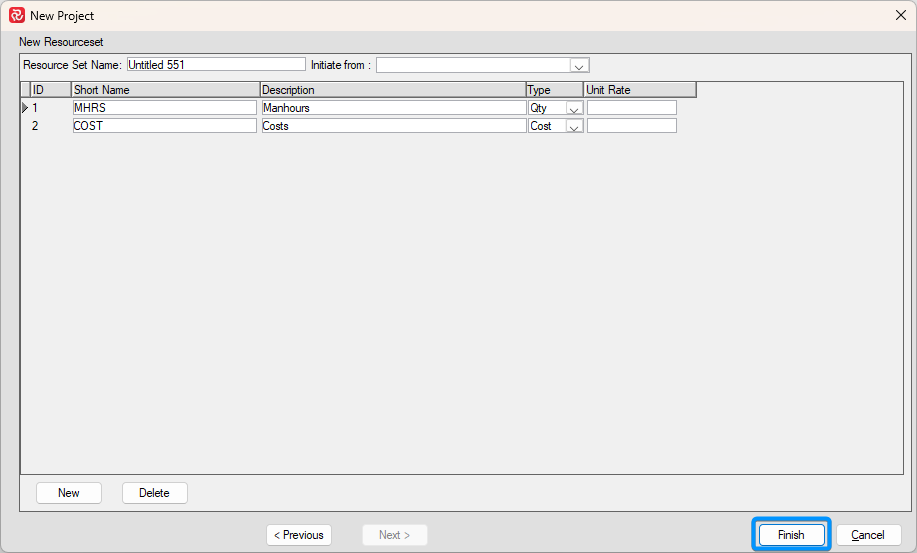Screen dimensions: 917x553
Task: Click the Costs description field
Action: tap(393, 127)
